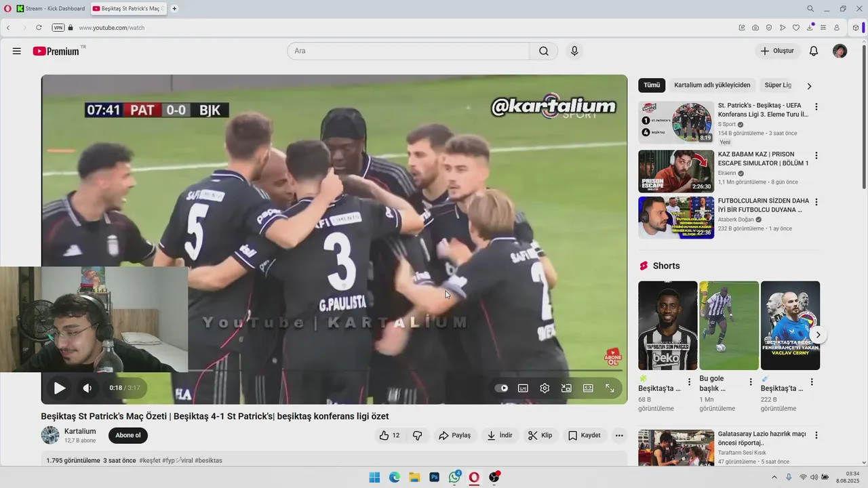868x488 pixels.
Task: Add page to bookmarks heart icon
Action: (796, 28)
